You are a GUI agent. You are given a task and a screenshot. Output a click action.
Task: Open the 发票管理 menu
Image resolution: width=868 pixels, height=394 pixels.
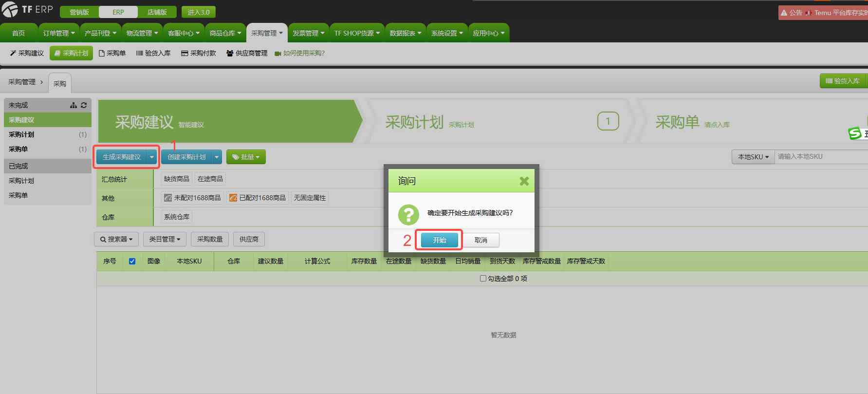point(308,33)
